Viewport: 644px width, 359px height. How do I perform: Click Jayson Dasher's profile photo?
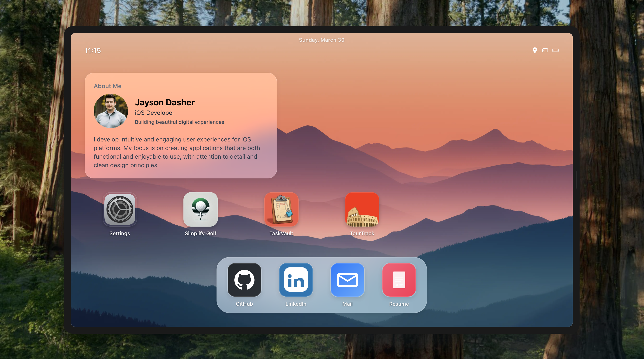point(111,111)
